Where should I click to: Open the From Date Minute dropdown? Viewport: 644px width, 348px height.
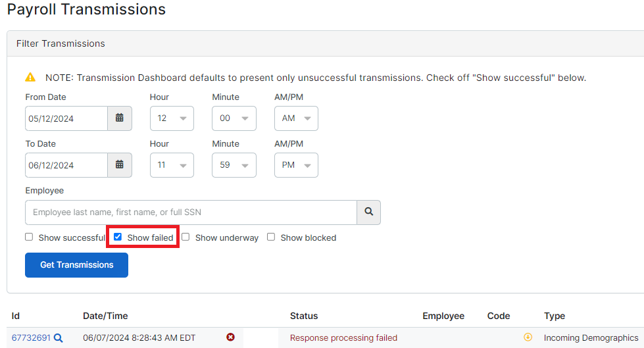(x=234, y=118)
